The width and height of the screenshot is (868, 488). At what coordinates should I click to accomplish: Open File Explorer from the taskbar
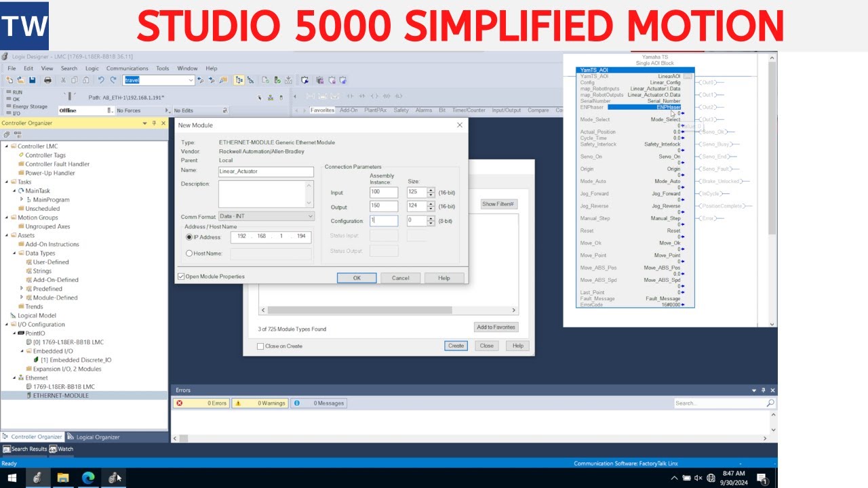click(62, 478)
